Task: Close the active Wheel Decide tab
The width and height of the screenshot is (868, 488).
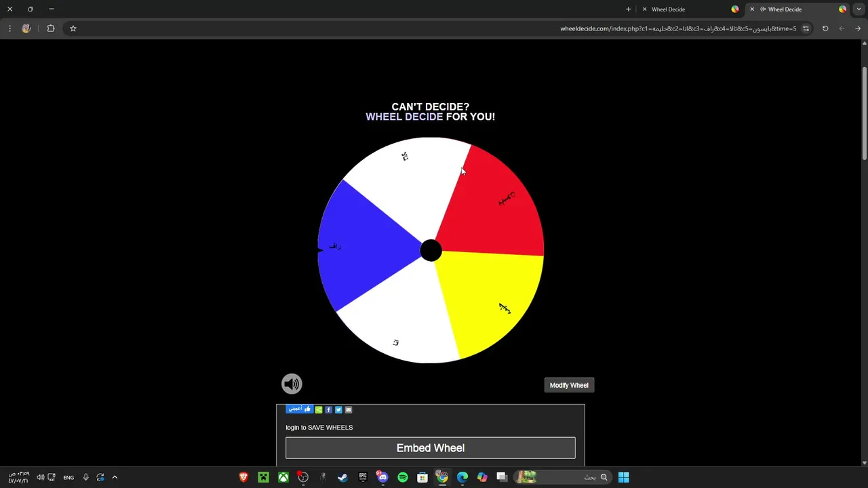Action: [x=752, y=9]
